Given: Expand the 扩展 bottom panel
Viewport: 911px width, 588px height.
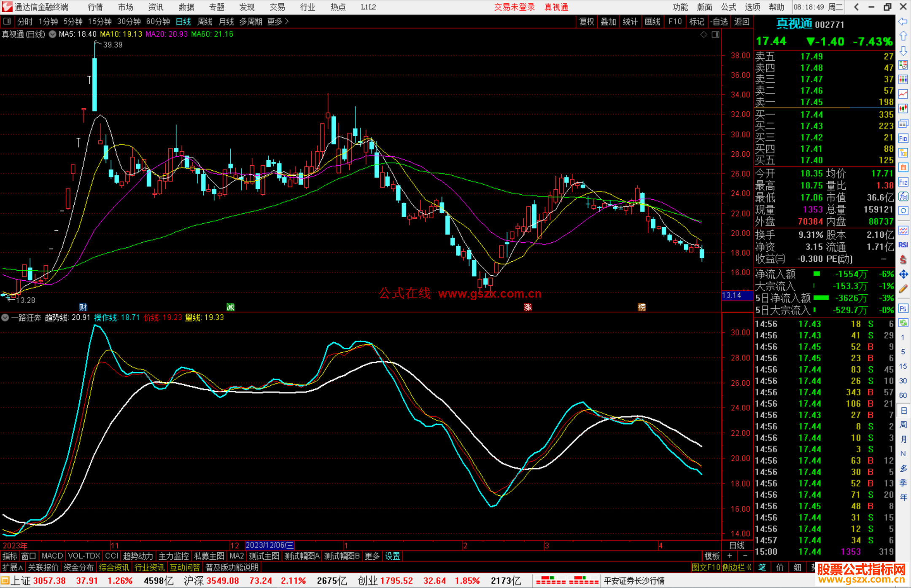Looking at the screenshot, I should [x=12, y=567].
